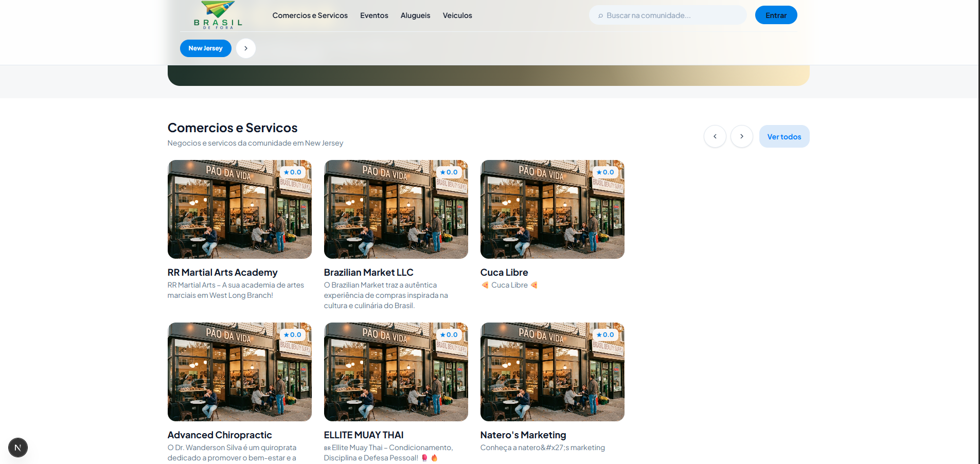The width and height of the screenshot is (980, 464).
Task: Click Ver todos for Comercios e Servicos
Action: pyautogui.click(x=785, y=136)
